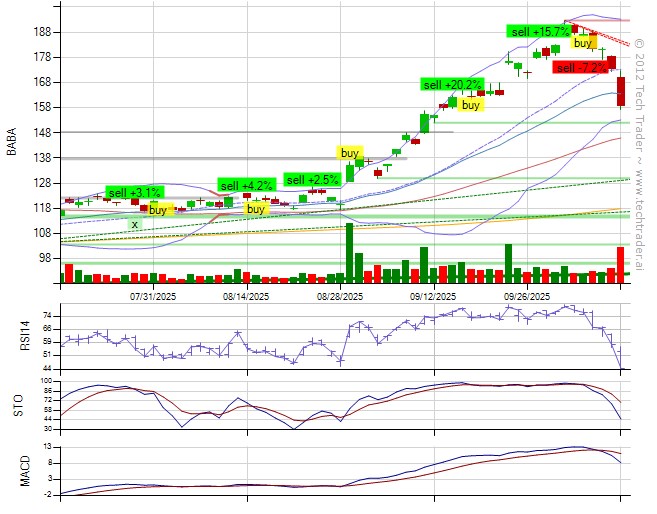The width and height of the screenshot is (657, 514).
Task: Click the 'sell +4.2%' signal label
Action: (x=245, y=185)
